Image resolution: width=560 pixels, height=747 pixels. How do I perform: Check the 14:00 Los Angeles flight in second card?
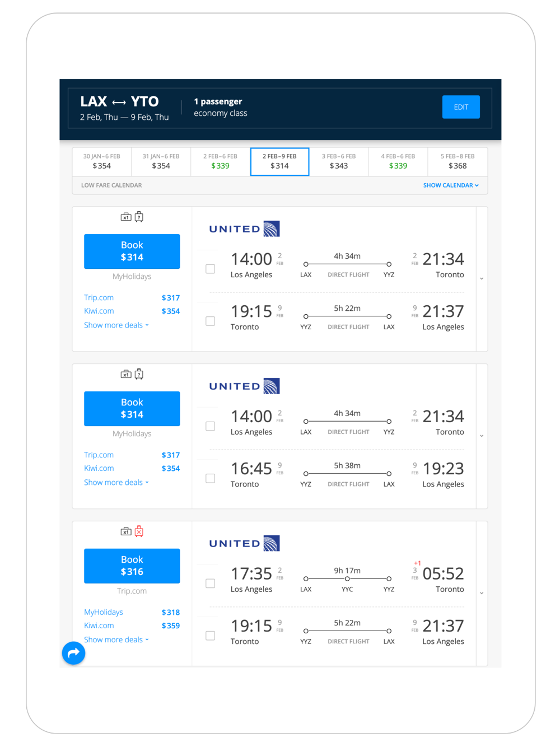pos(211,426)
